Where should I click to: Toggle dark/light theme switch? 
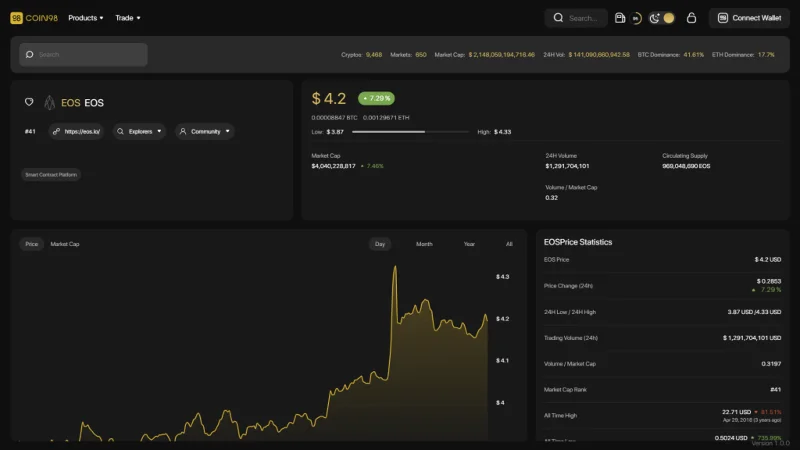662,18
